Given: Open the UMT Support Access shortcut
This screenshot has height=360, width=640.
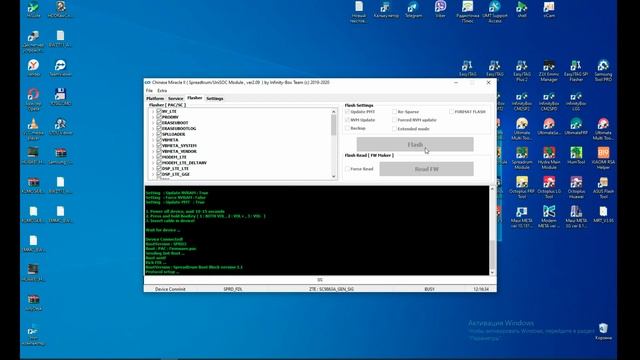Looking at the screenshot, I should tap(495, 11).
